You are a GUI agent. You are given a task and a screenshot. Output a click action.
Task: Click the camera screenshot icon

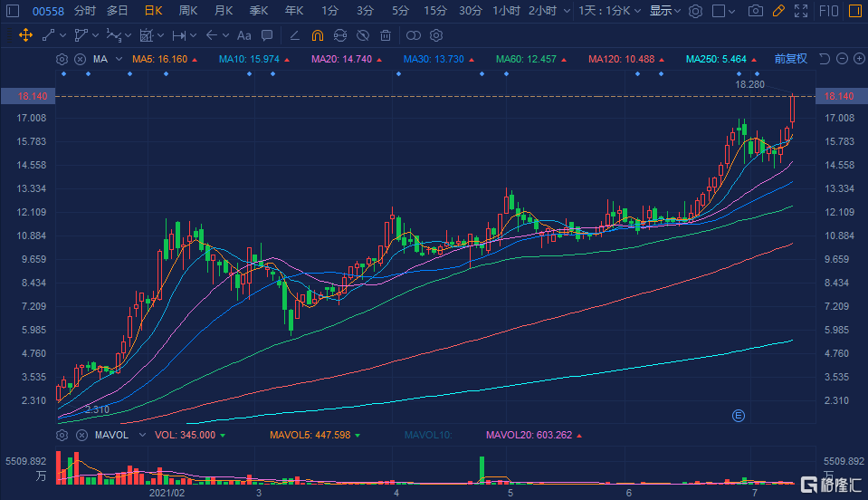pos(755,11)
